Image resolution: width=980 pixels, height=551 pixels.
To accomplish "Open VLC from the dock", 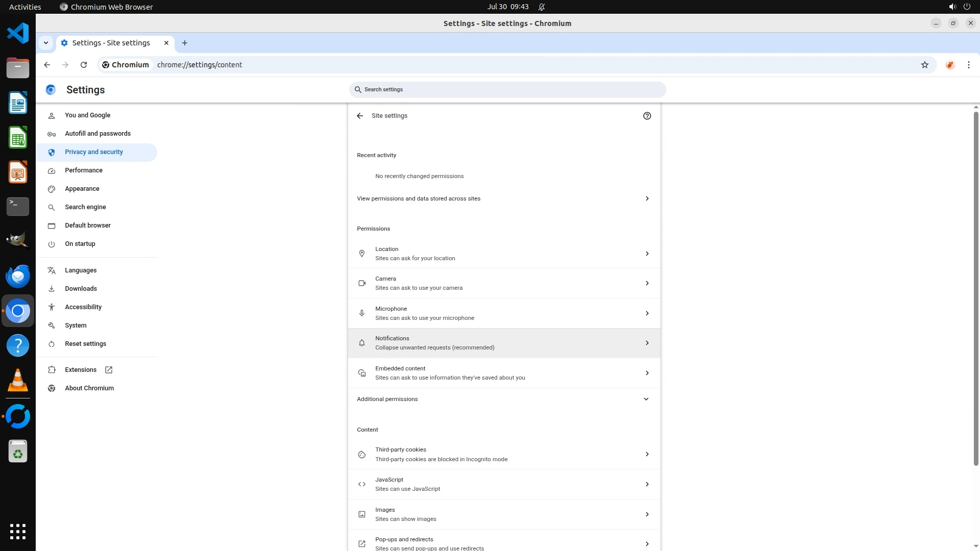I will point(18,380).
